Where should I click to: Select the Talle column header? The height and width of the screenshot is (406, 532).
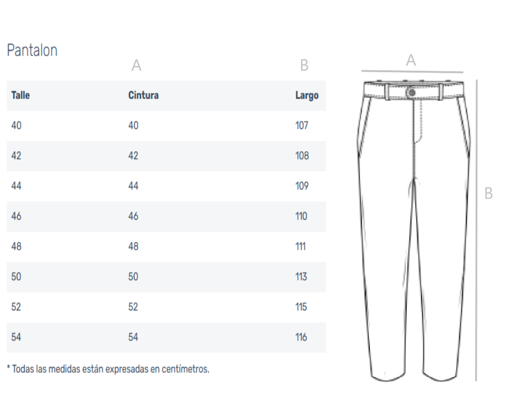coord(20,95)
